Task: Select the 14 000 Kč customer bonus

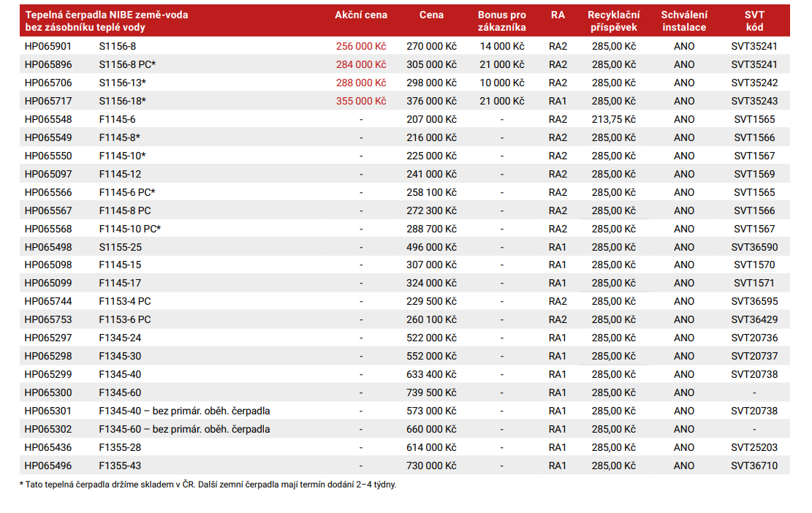Action: pyautogui.click(x=501, y=46)
